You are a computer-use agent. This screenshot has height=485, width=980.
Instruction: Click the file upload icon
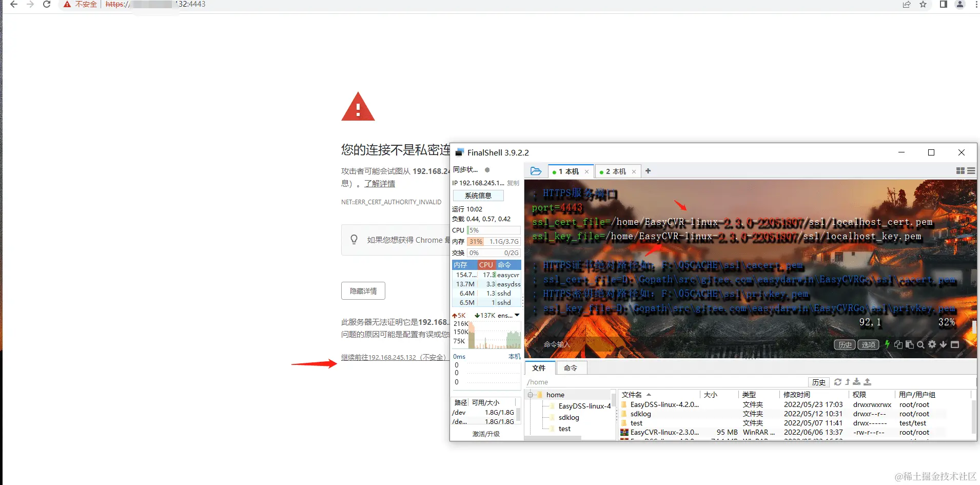[x=868, y=382]
